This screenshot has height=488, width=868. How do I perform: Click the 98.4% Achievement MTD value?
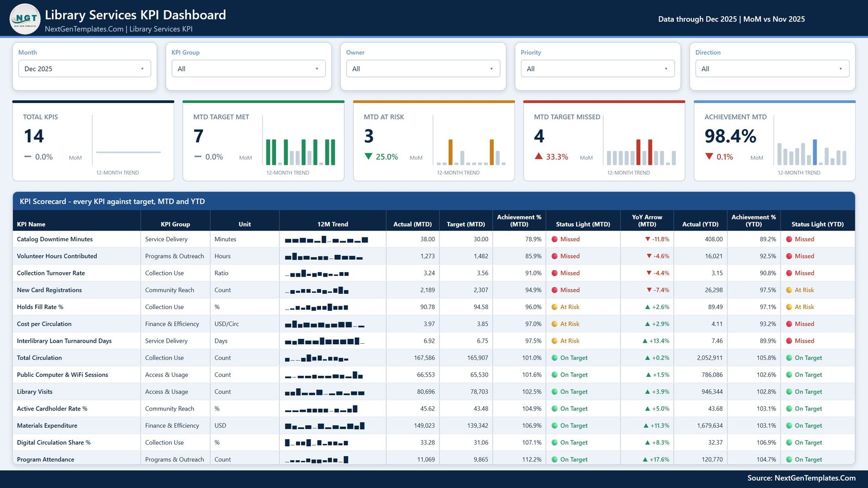(x=730, y=136)
